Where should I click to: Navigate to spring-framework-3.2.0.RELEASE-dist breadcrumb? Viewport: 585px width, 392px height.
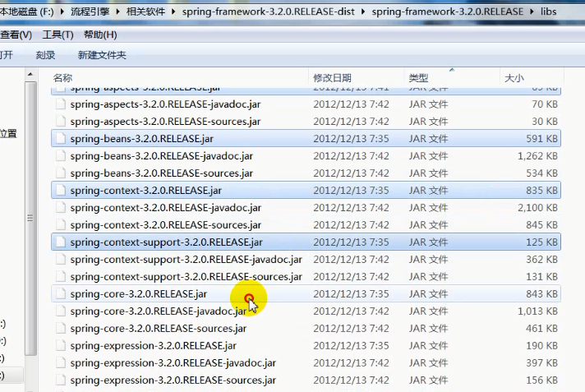(x=268, y=12)
